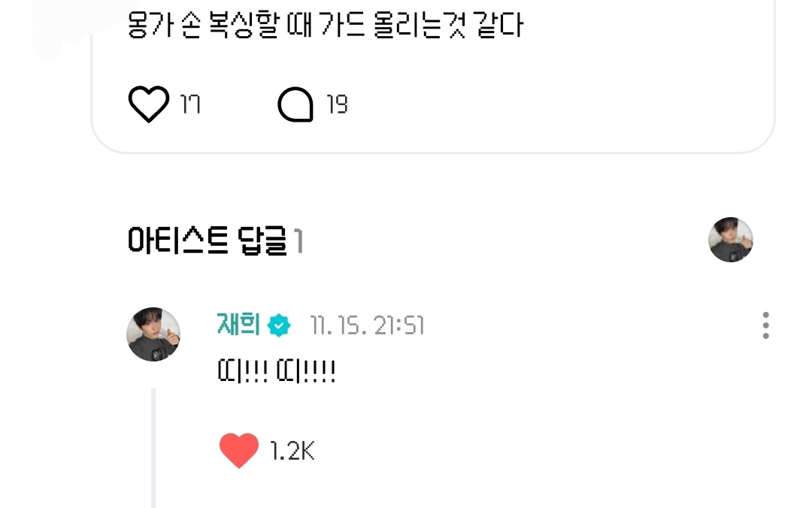Open the three-dot more options menu
Image resolution: width=812 pixels, height=508 pixels.
click(765, 325)
